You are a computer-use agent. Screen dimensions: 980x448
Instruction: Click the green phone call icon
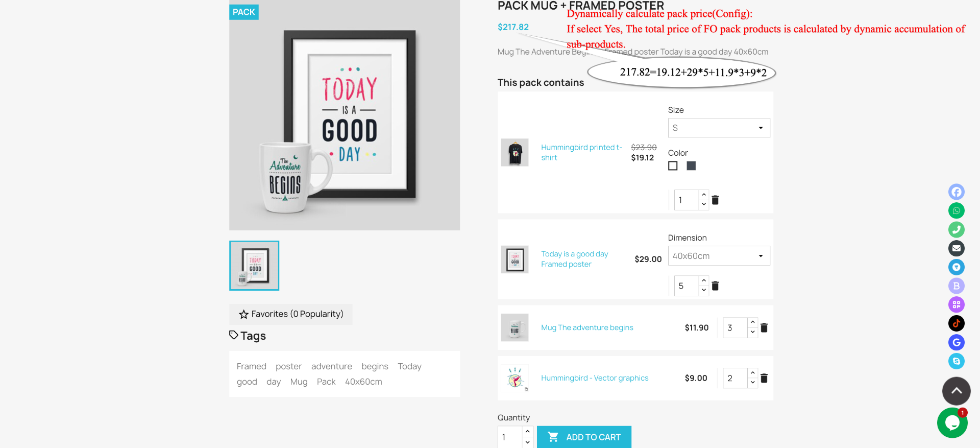pyautogui.click(x=957, y=230)
